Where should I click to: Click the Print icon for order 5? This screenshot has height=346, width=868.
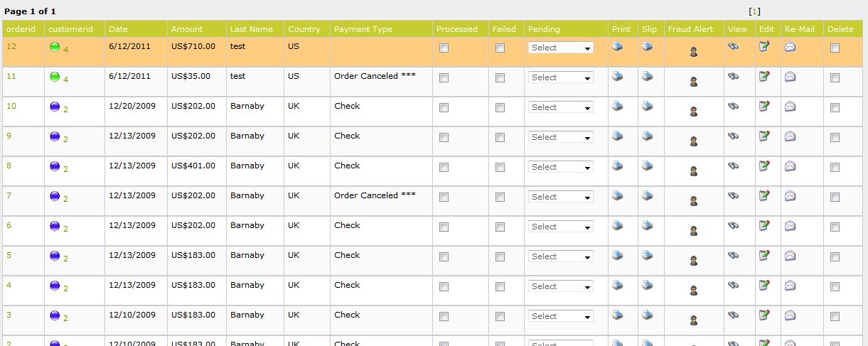[x=617, y=256]
